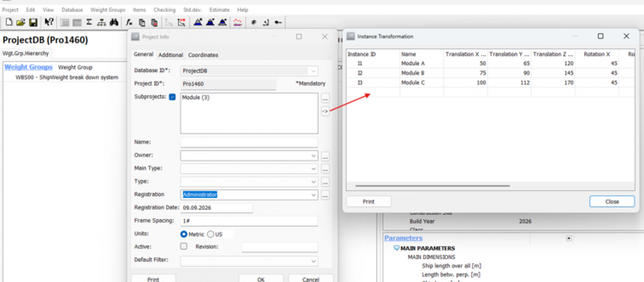
Task: Click Print in Project Info dialog
Action: pos(153,279)
